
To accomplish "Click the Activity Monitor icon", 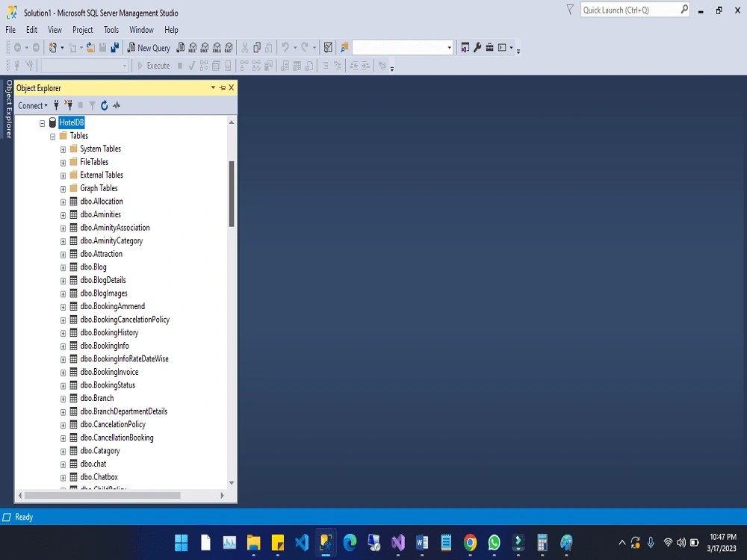I will click(x=328, y=48).
